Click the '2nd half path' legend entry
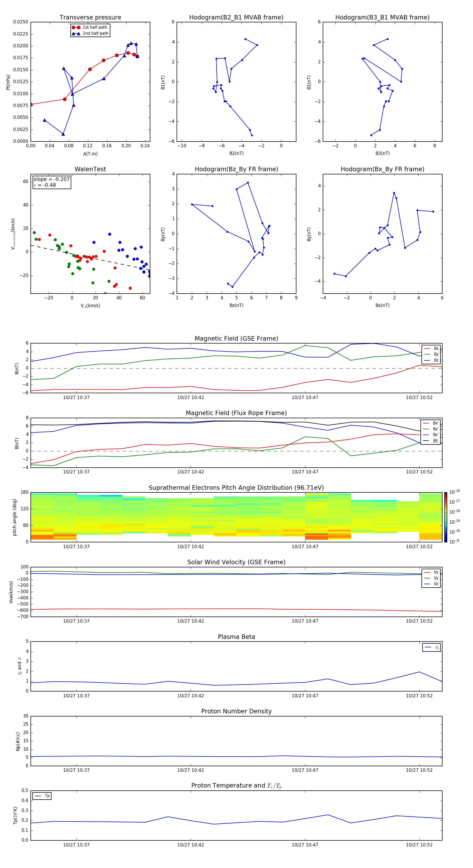This screenshot has height=868, width=473. click(90, 33)
